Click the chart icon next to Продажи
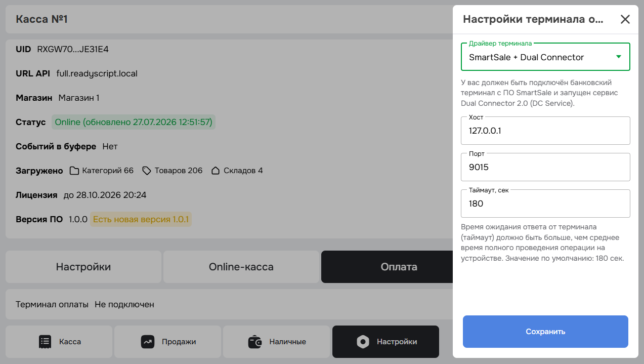Image resolution: width=644 pixels, height=364 pixels. [147, 342]
